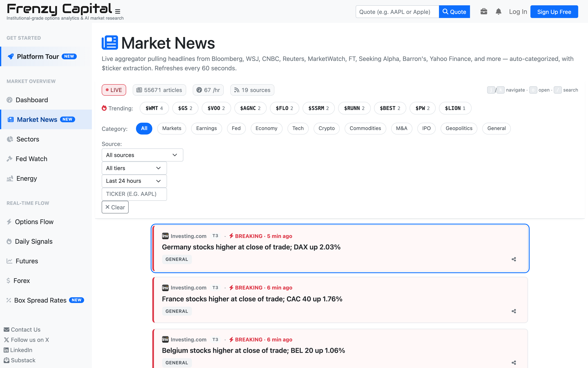This screenshot has height=368, width=588.
Task: Open France stocks CAC 40 headline
Action: 252,299
